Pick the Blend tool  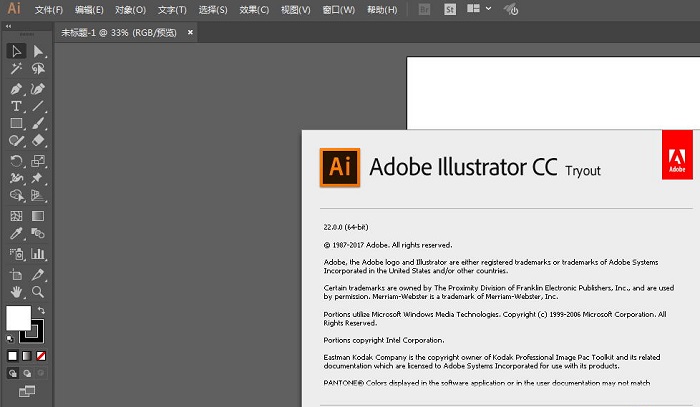coord(38,233)
